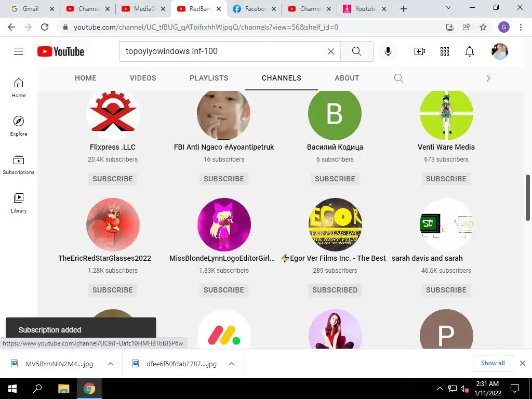This screenshot has width=532, height=399.
Task: Bookmark this page with the star icon
Action: [483, 27]
